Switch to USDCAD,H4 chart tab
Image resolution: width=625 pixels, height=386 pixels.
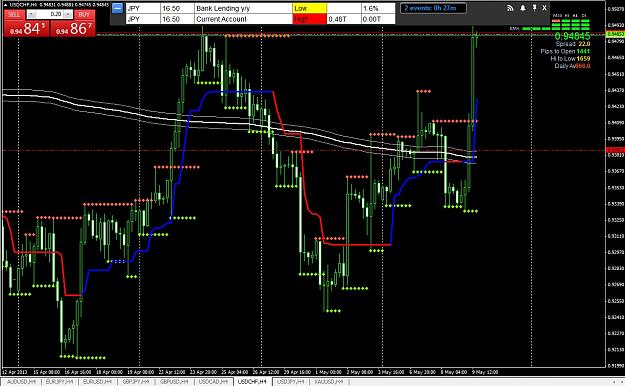click(x=213, y=382)
